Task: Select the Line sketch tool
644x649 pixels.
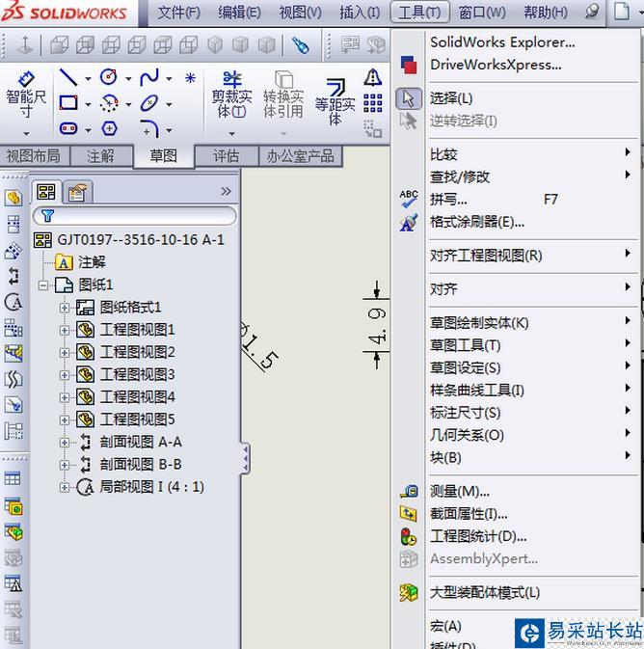Action: click(68, 77)
